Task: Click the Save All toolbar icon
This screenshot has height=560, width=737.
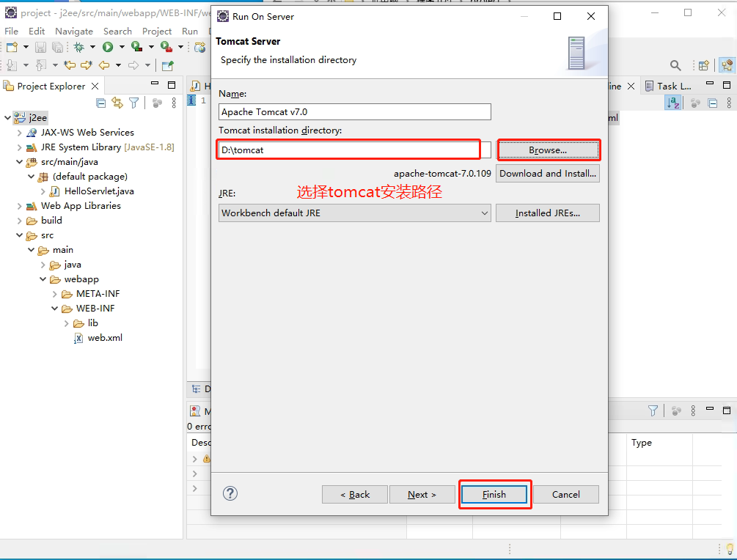Action: tap(57, 47)
